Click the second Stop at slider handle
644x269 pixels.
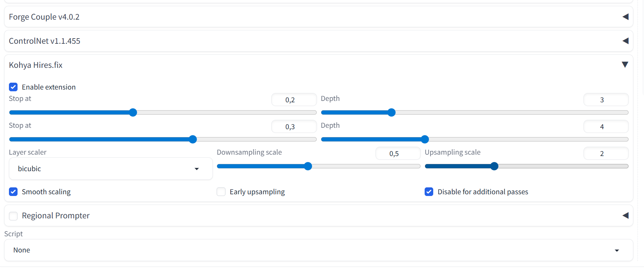pyautogui.click(x=193, y=139)
